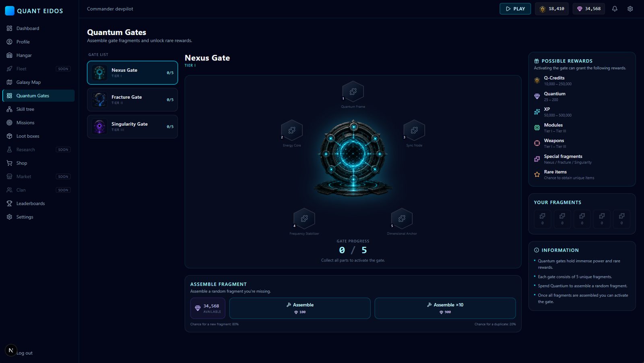The width and height of the screenshot is (644, 363).
Task: Click the Quant Eidos logo
Action: 34,11
